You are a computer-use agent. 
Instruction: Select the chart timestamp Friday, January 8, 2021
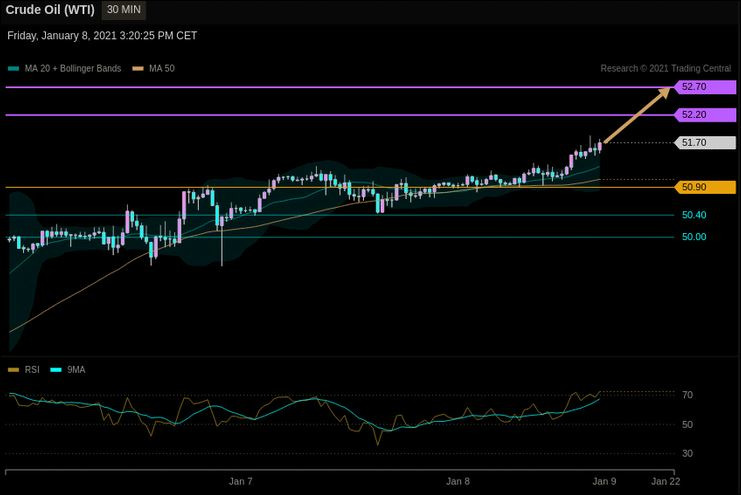(x=102, y=36)
